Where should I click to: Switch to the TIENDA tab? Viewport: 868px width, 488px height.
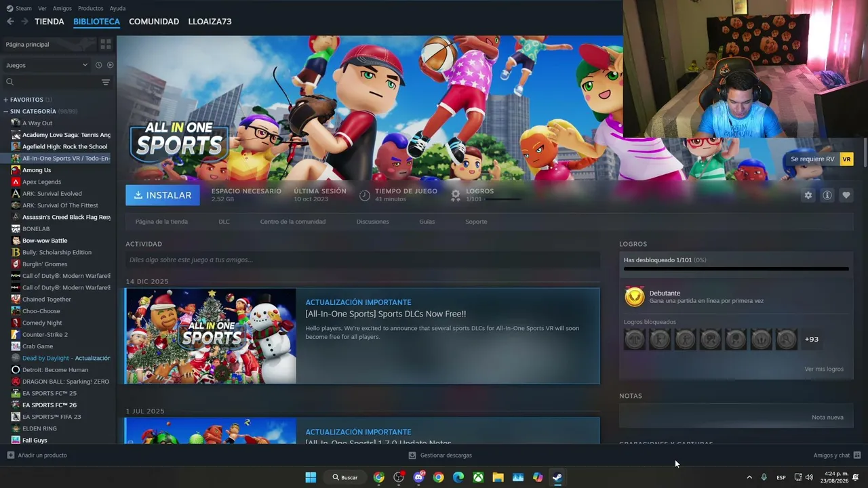(x=50, y=22)
